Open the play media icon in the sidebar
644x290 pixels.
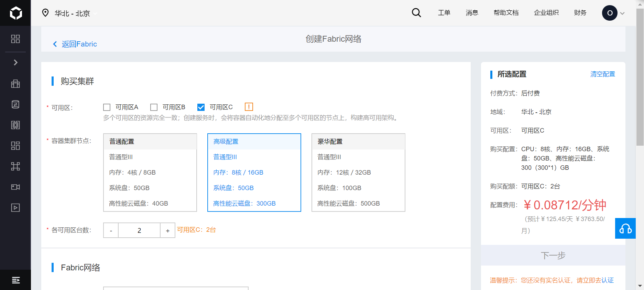click(15, 208)
